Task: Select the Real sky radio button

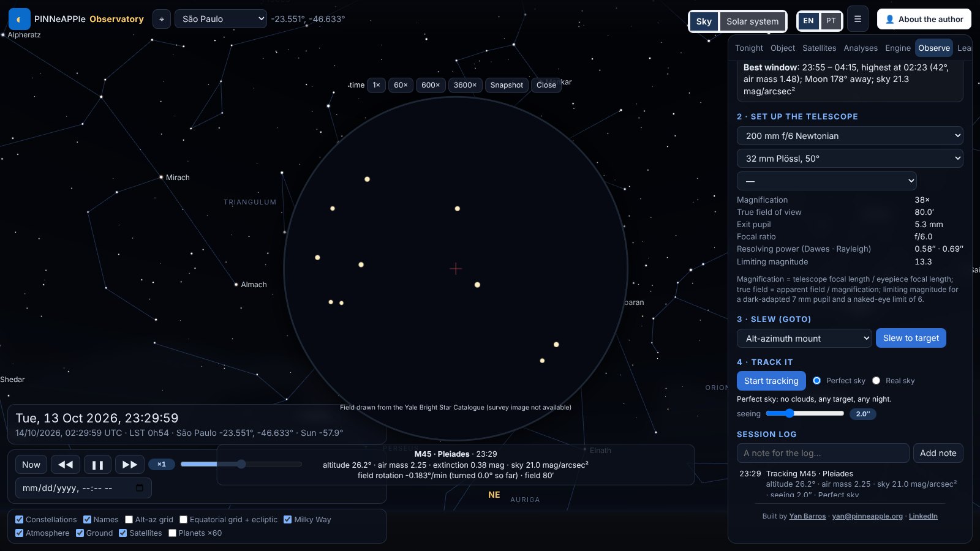Action: tap(876, 380)
